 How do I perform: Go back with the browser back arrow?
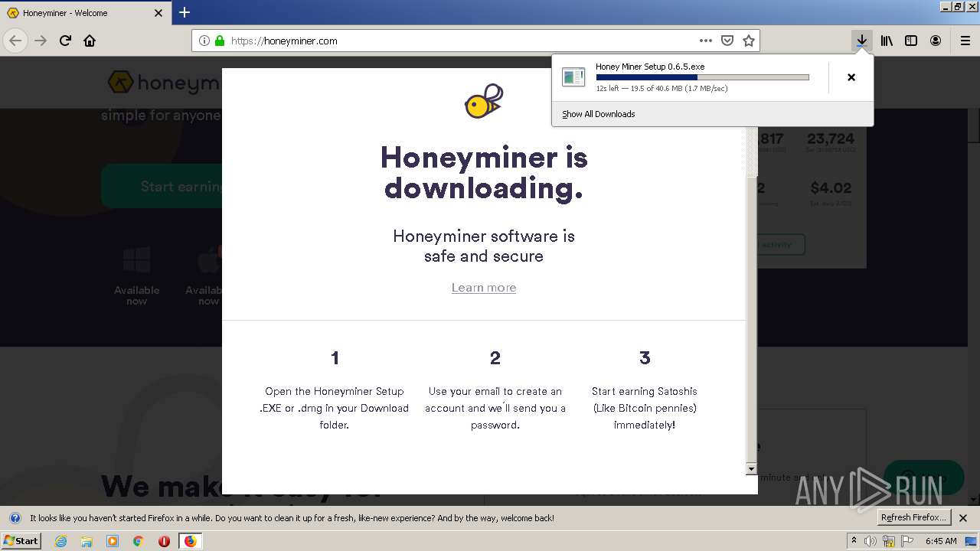coord(15,41)
